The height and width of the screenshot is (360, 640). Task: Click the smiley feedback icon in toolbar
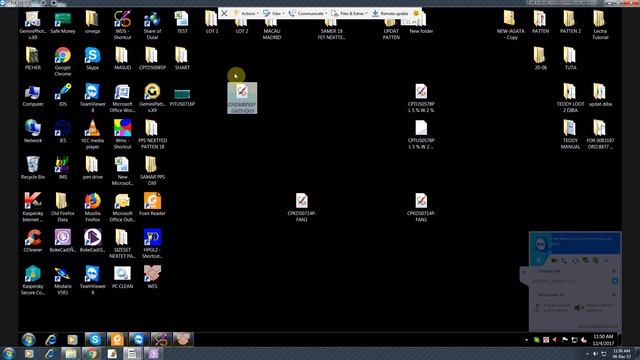[416, 13]
